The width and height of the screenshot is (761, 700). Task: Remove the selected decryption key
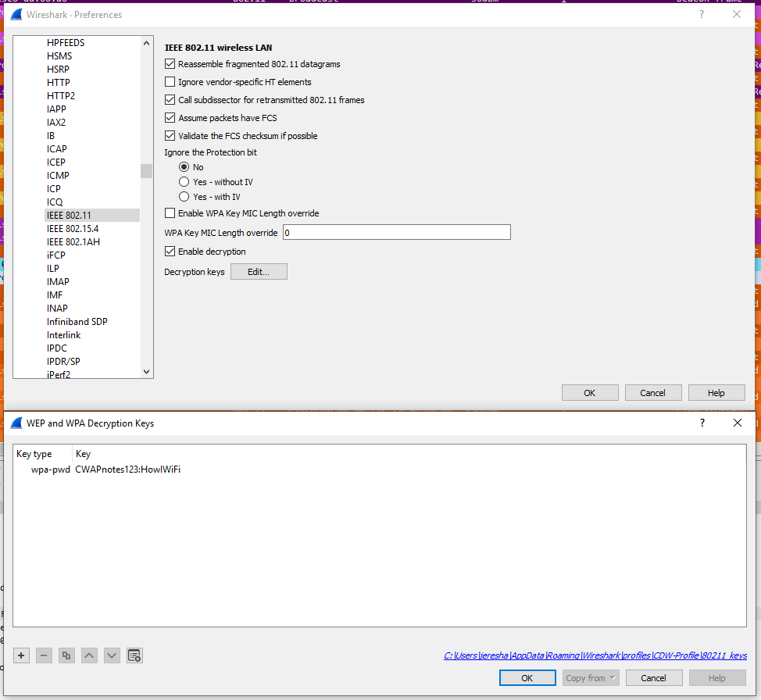[44, 655]
